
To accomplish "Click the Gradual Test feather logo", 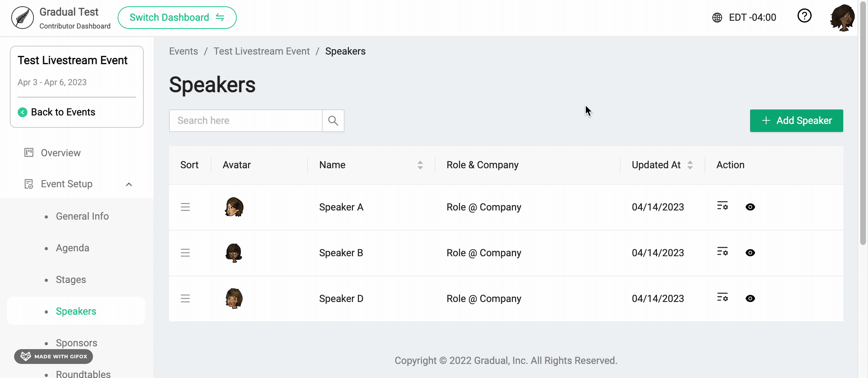I will pos(23,18).
